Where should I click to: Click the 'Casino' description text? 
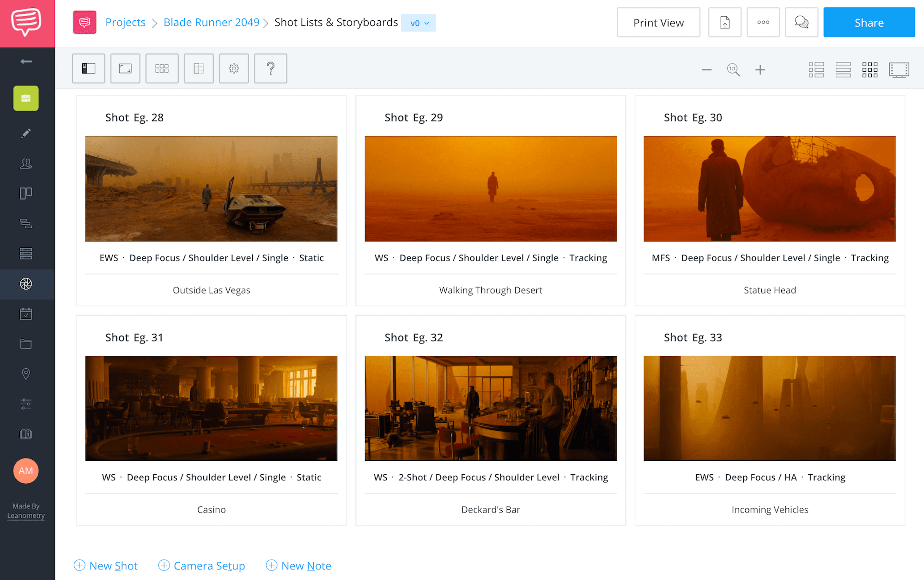coord(212,510)
